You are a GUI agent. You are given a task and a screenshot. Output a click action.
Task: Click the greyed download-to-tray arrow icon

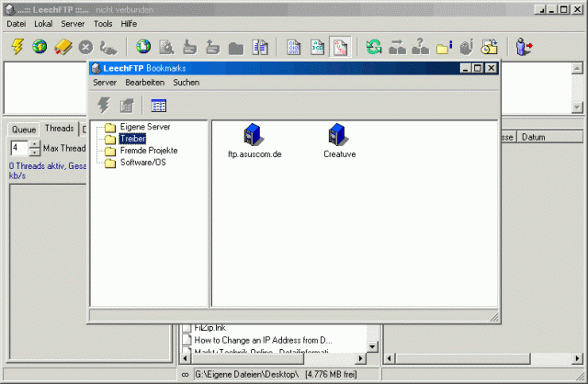[190, 47]
